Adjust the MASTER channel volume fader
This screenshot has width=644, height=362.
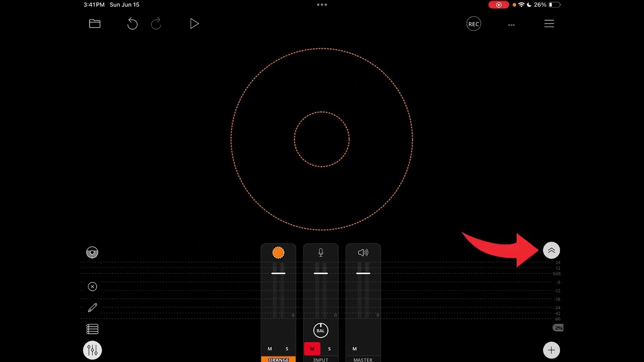point(363,274)
